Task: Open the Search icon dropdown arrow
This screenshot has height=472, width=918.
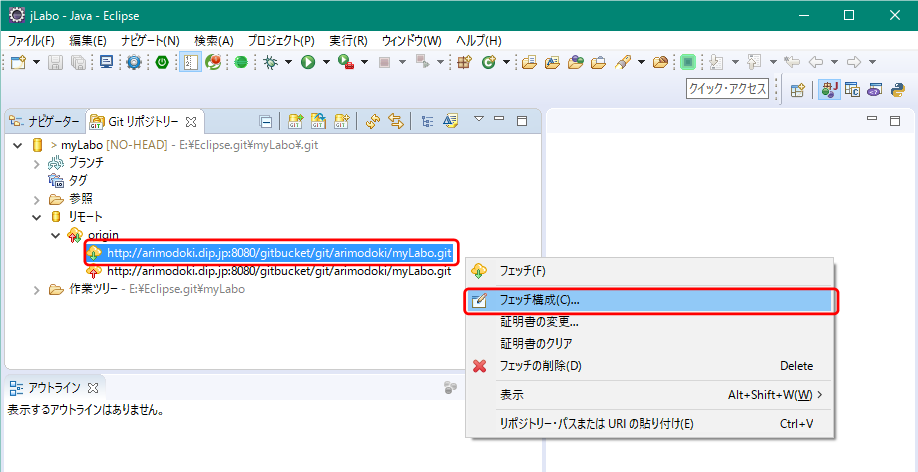Action: click(x=641, y=62)
